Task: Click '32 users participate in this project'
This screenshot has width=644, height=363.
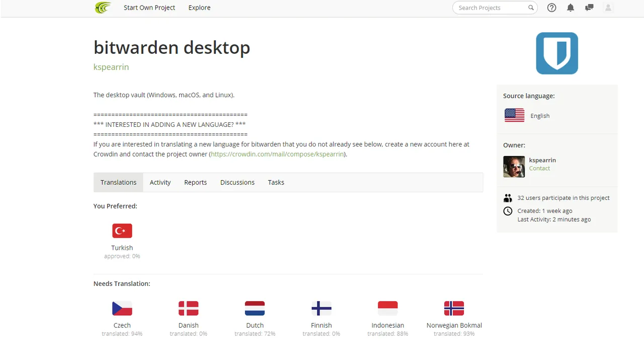Action: 563,198
